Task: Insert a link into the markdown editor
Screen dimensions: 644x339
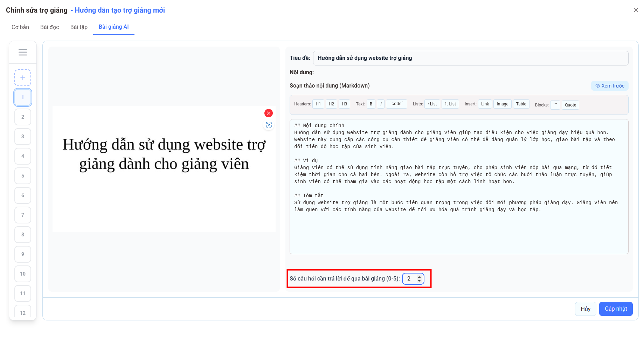Action: (485, 104)
